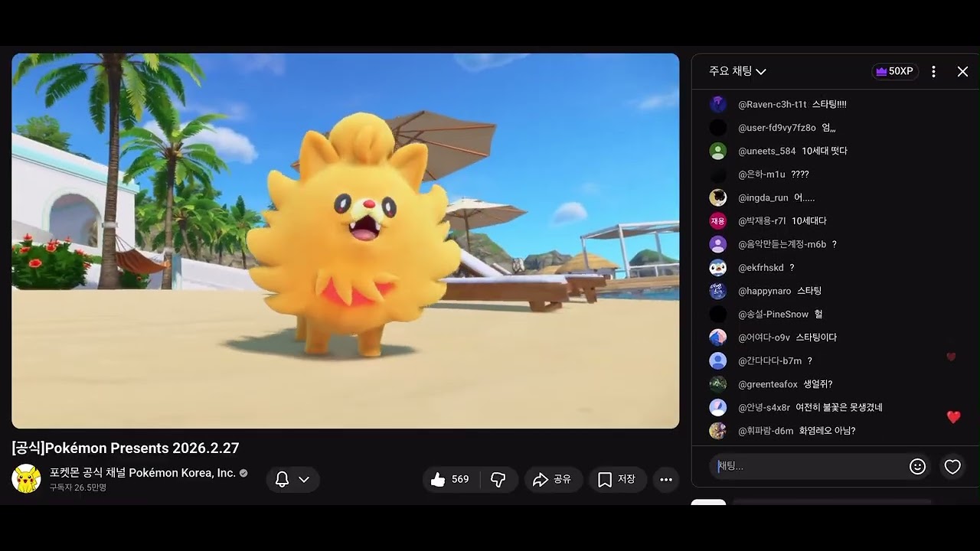Screen dimensions: 980x551
Task: Click the username @어여다-o9v in chat
Action: tap(763, 337)
